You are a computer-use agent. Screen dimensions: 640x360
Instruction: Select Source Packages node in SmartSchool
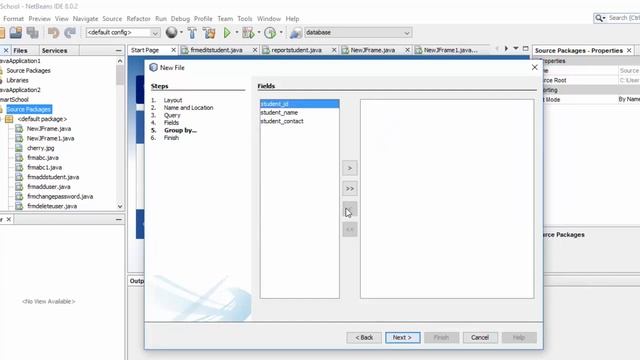click(29, 109)
